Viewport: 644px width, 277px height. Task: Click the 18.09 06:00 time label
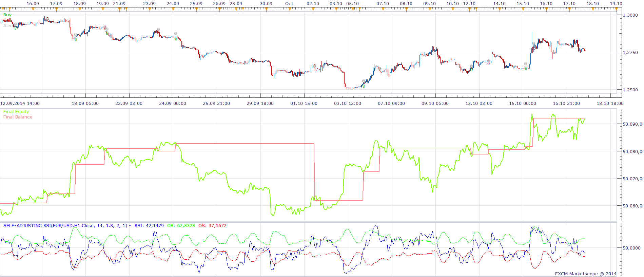(85, 103)
